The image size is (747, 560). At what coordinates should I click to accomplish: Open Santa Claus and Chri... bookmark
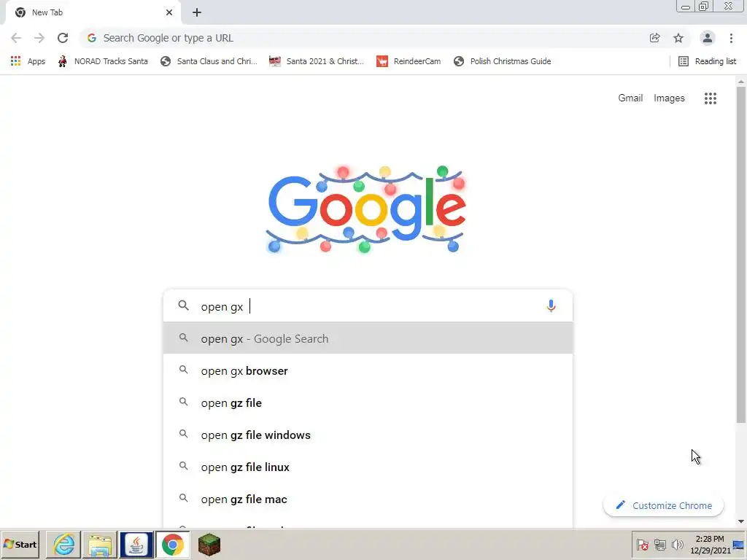[209, 61]
